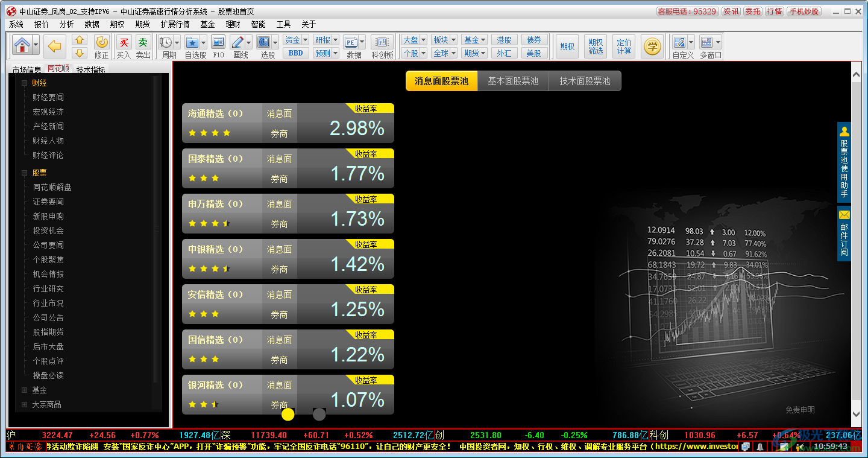
Task: Expand the 基金 tree node
Action: (x=24, y=390)
